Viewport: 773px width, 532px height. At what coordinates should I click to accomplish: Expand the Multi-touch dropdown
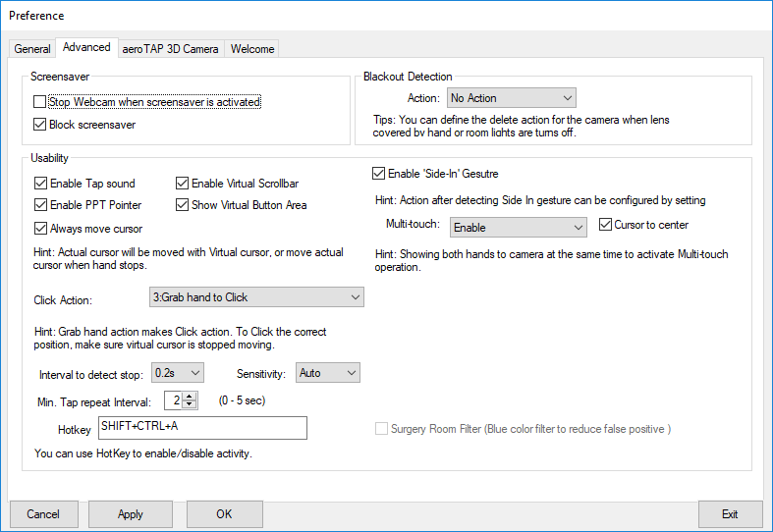coord(518,228)
